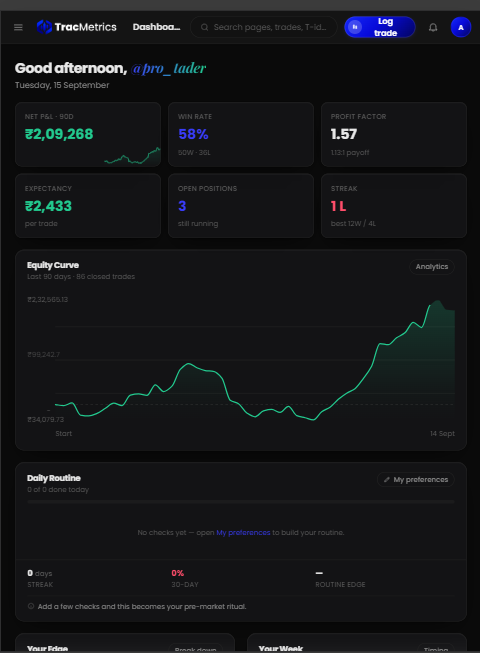Open the Open Positions card
The image size is (480, 653).
pos(241,206)
